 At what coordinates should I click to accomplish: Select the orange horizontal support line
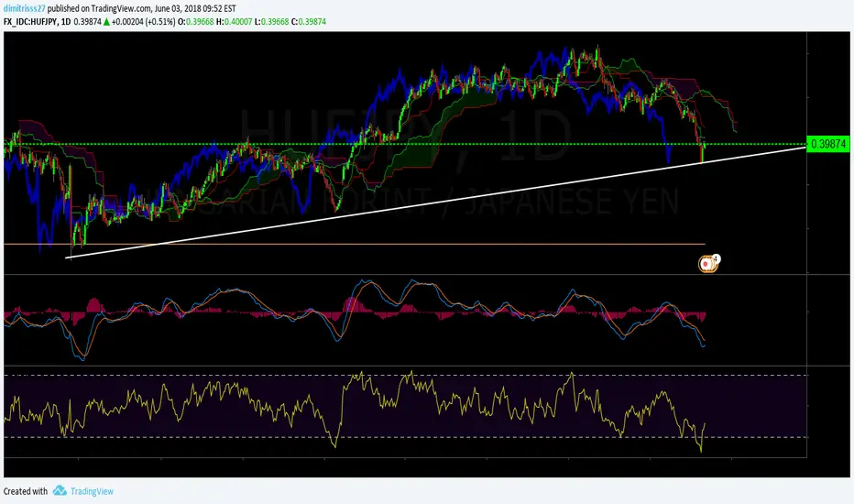coord(354,244)
